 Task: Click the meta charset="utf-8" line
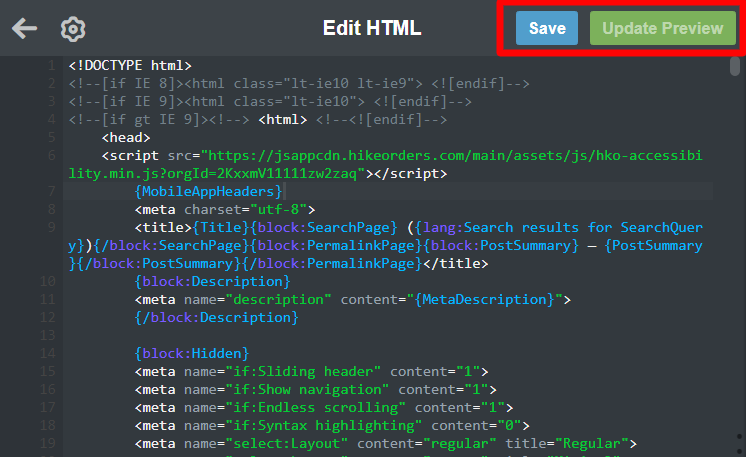tap(225, 210)
